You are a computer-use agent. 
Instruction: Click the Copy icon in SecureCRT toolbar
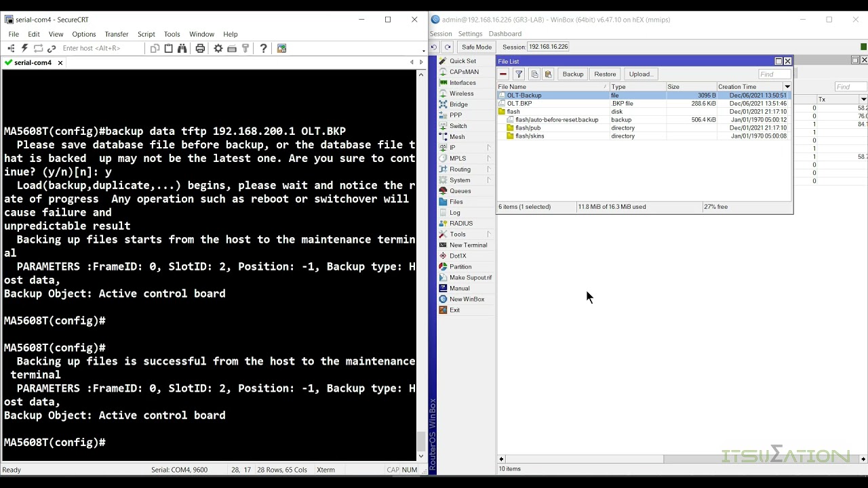point(155,48)
